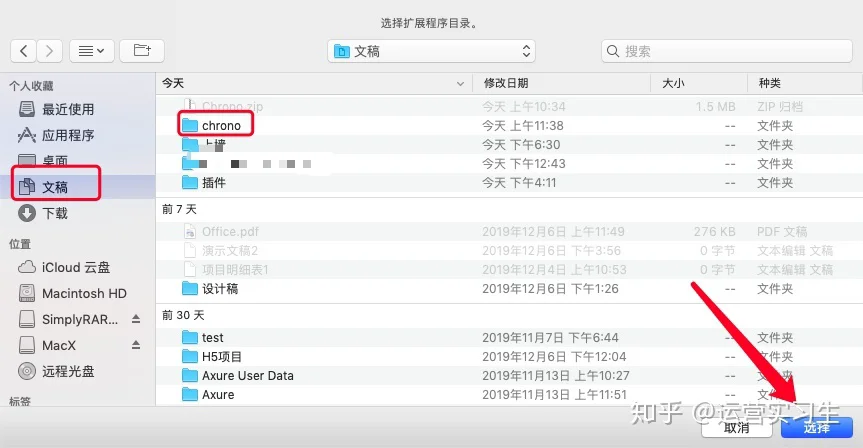Eject the SimplyRAR volume

(136, 319)
